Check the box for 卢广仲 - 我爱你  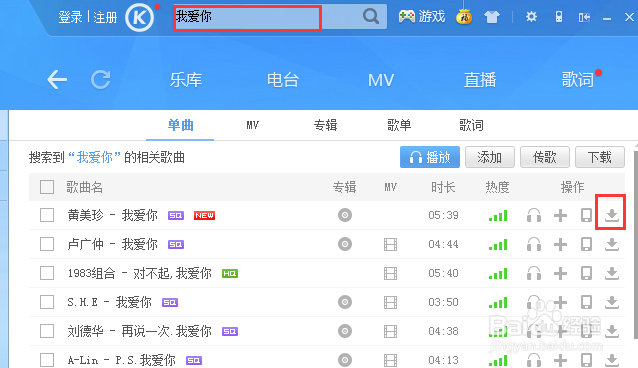click(47, 244)
